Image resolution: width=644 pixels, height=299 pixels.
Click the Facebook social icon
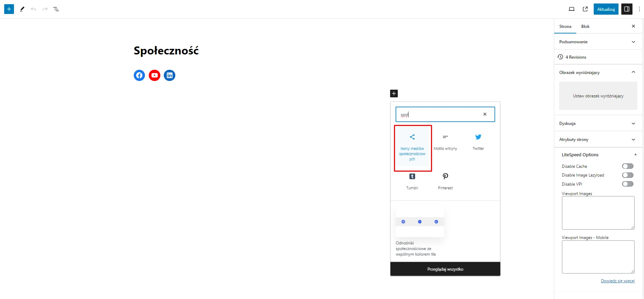139,75
